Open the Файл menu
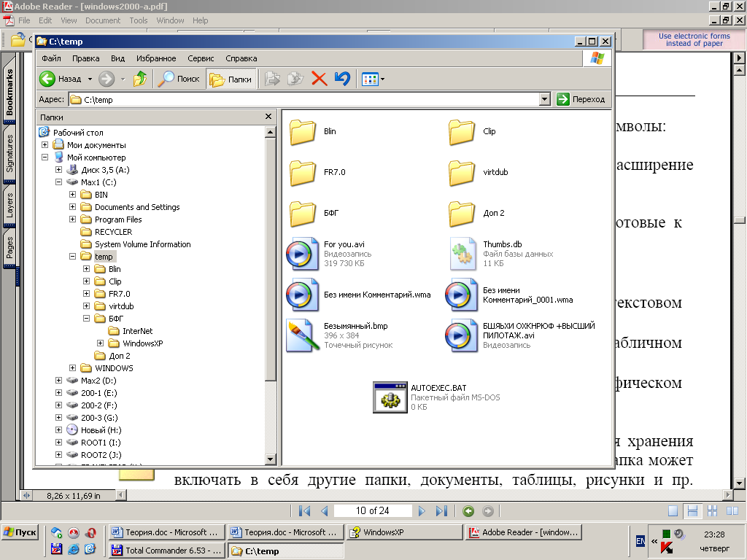This screenshot has height=560, width=747. tap(51, 58)
